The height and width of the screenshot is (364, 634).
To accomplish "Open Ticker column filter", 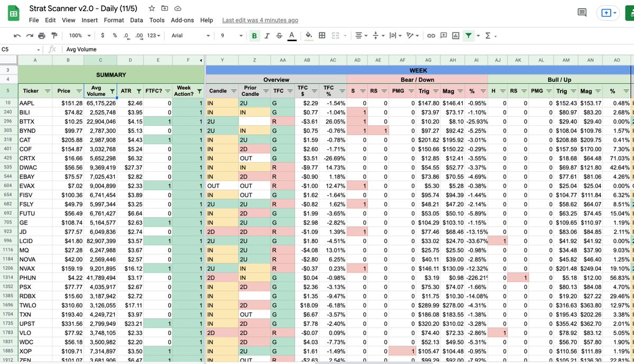I will point(47,91).
